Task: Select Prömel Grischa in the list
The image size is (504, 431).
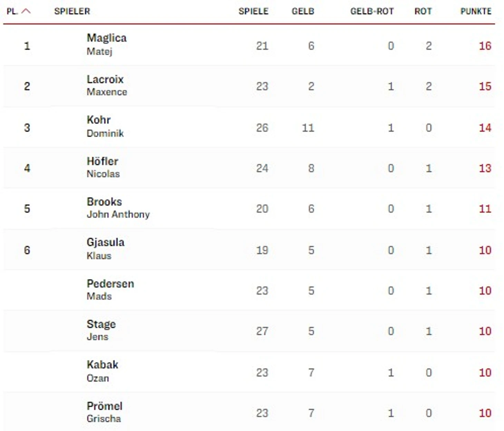Action: [104, 412]
